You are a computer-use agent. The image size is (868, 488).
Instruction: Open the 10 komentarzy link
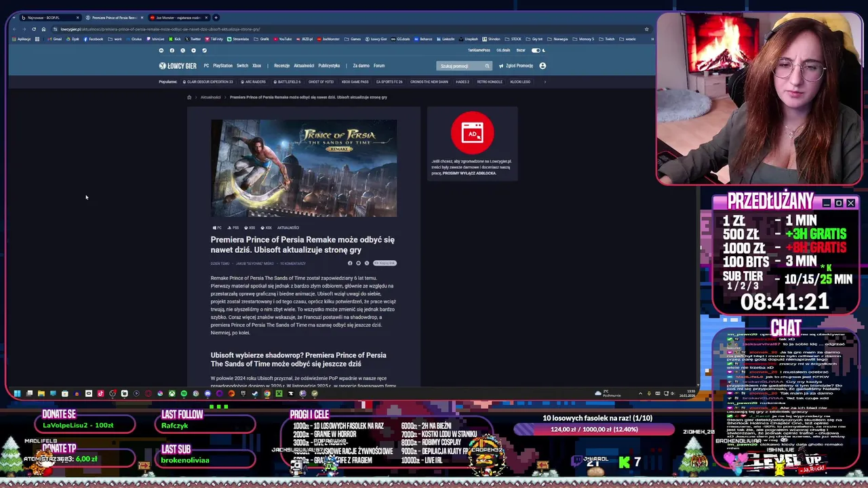[x=293, y=264]
